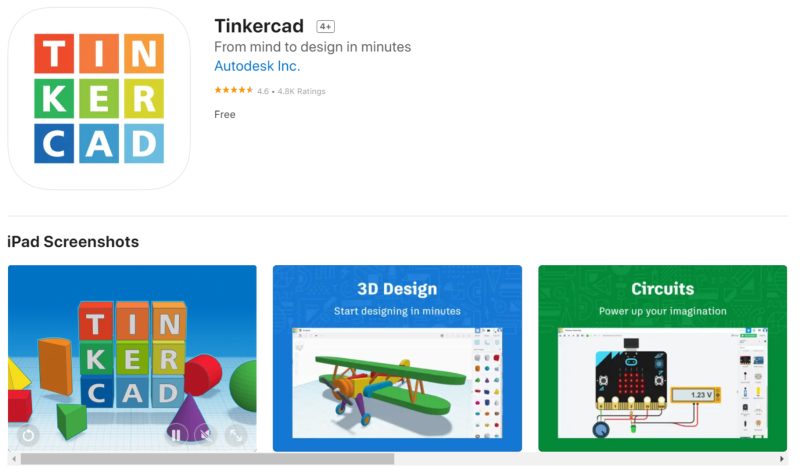The image size is (800, 474).
Task: Click the left arrow of the screenshots scrollbar
Action: pos(14,459)
